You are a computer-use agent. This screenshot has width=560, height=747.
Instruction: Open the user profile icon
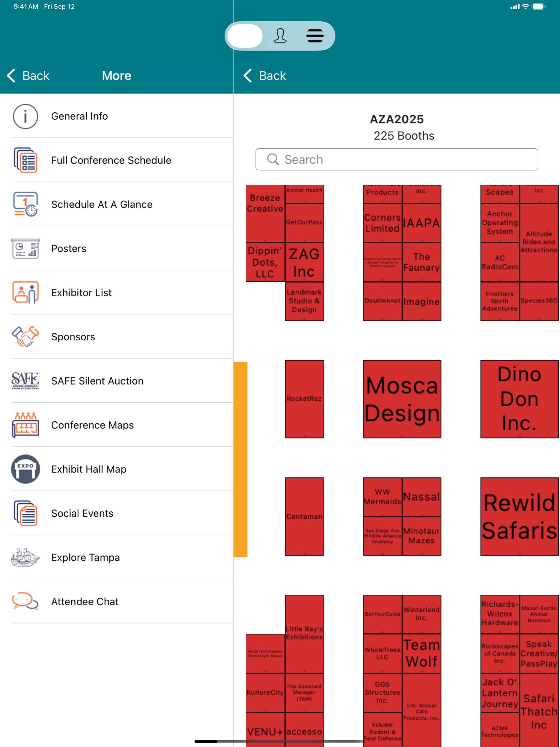280,36
